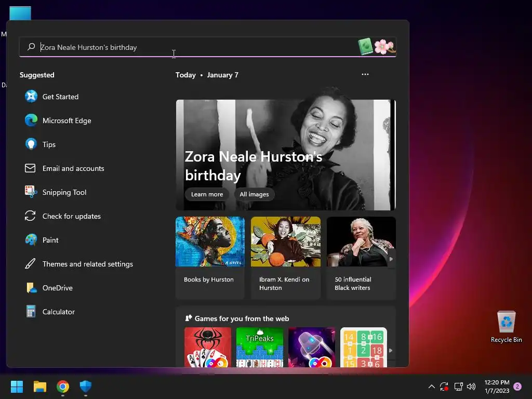Open the clock showing 12:20 PM

[497, 387]
